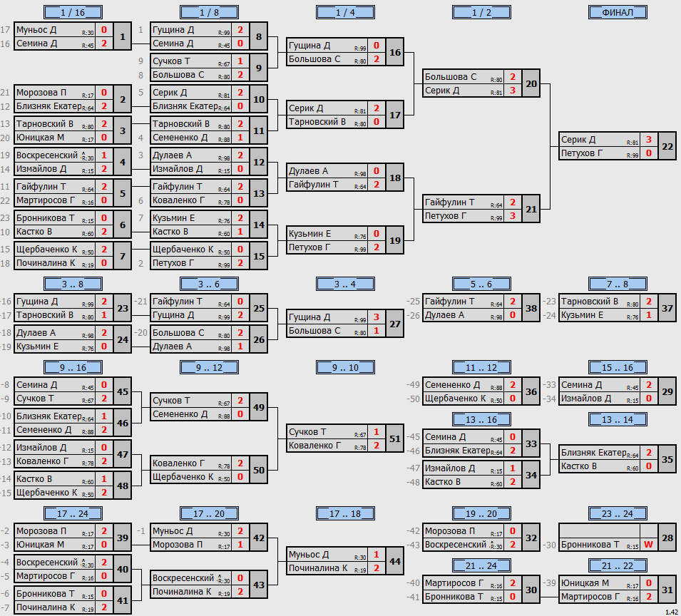Click the '11 .. 12' section header
This screenshot has width=681, height=616.
[481, 367]
